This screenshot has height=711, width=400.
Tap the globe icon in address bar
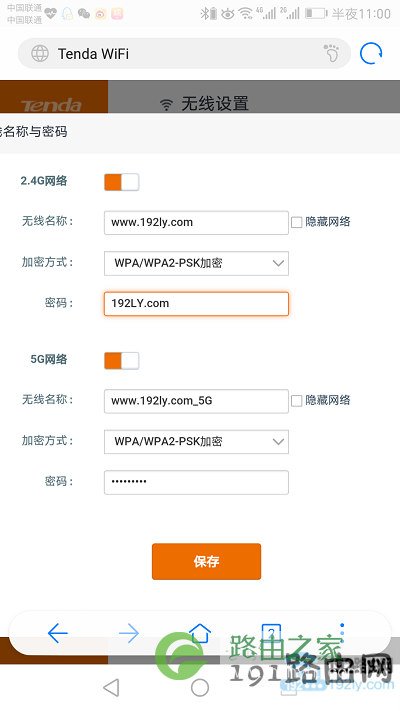(x=40, y=54)
